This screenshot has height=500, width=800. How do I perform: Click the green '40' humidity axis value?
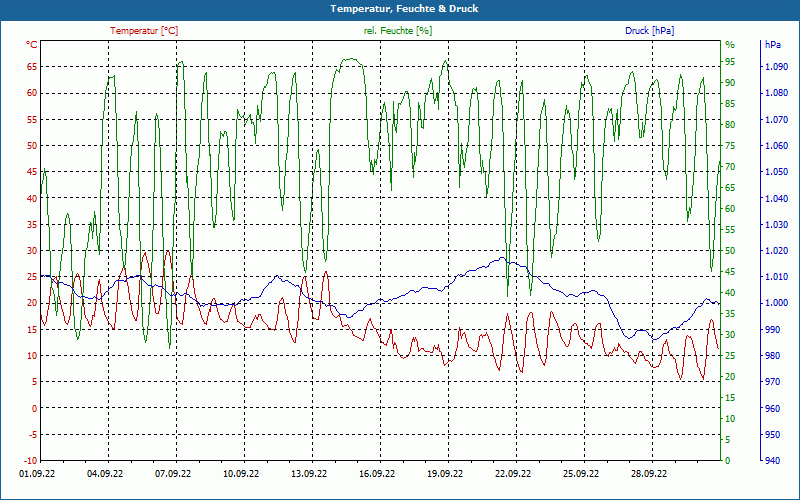(731, 293)
